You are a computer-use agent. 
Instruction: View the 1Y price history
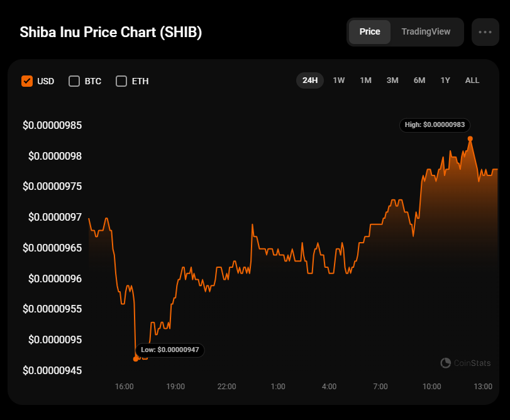tap(445, 80)
